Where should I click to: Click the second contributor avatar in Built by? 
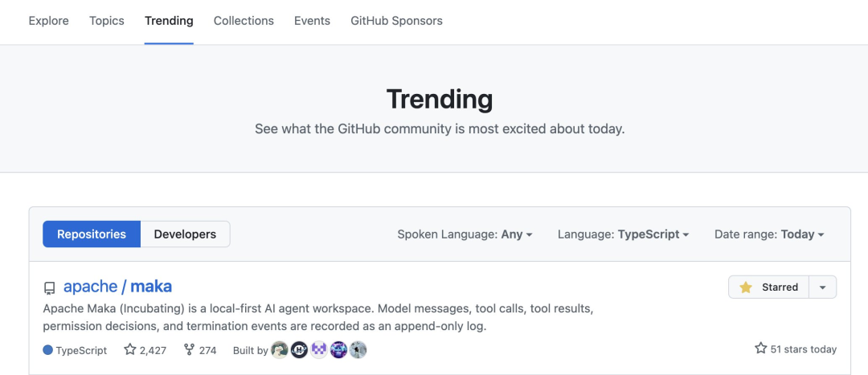pyautogui.click(x=299, y=349)
